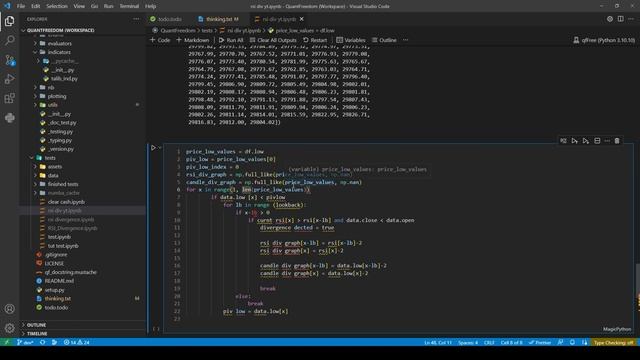Open the Python view in activity bar

(x=9, y=118)
